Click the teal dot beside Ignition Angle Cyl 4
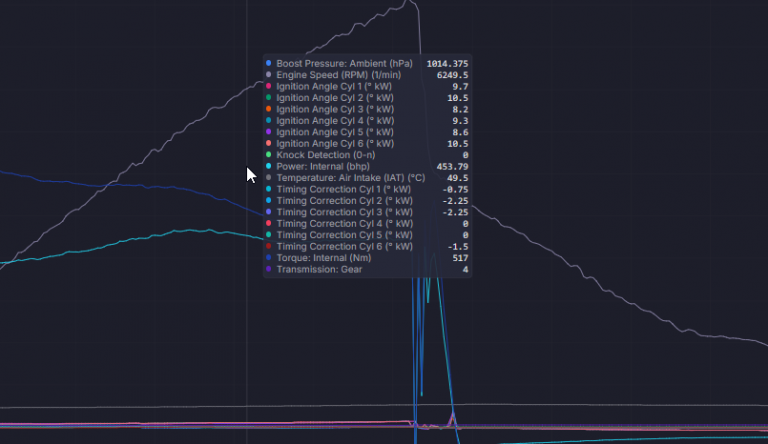Viewport: 768px width, 444px height. click(x=268, y=120)
